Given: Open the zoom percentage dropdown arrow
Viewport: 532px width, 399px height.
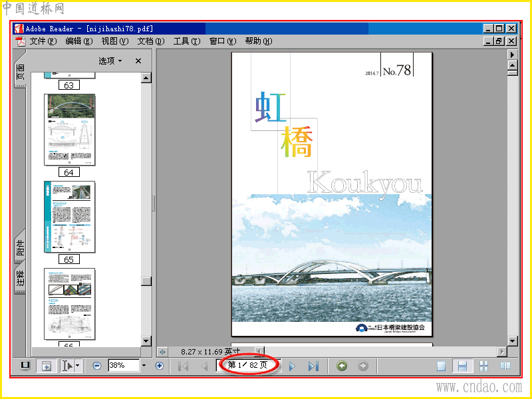Looking at the screenshot, I should (144, 365).
